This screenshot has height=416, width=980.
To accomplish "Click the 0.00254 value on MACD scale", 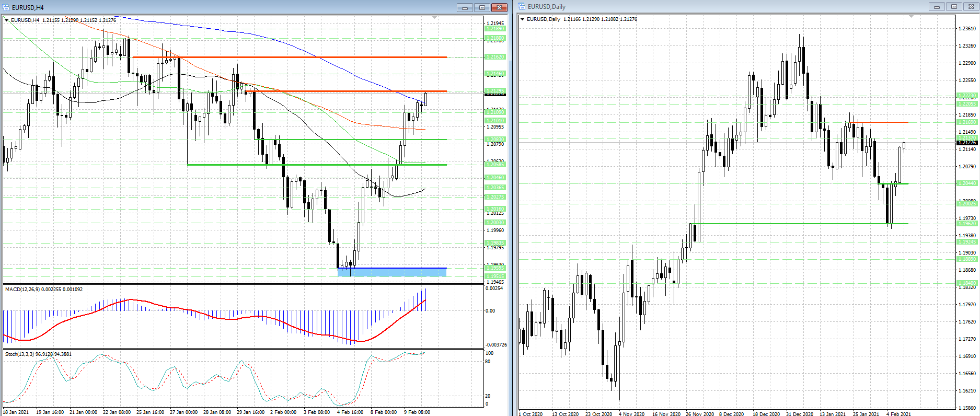I will point(494,288).
